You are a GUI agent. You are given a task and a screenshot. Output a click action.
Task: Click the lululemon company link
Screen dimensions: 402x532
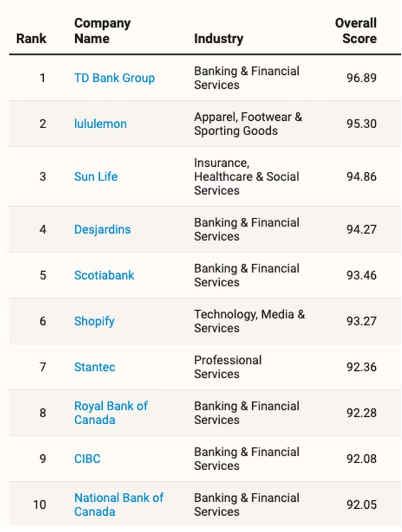point(101,124)
